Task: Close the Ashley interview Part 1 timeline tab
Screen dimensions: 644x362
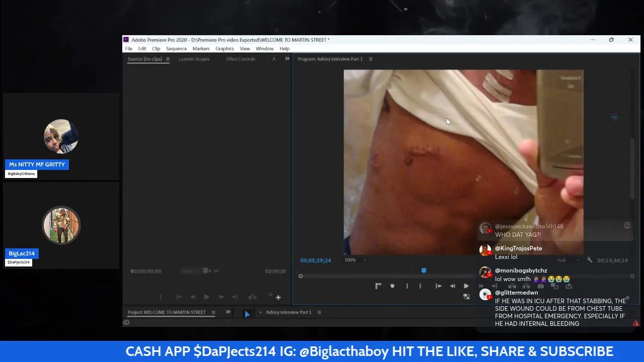Action: (x=260, y=312)
